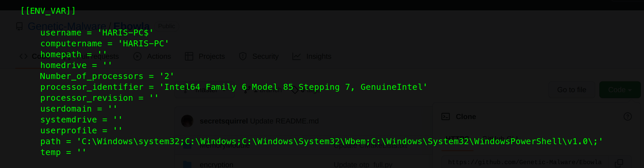Select the HTTPS clone tab
The width and height of the screenshot is (644, 168).
457,139
